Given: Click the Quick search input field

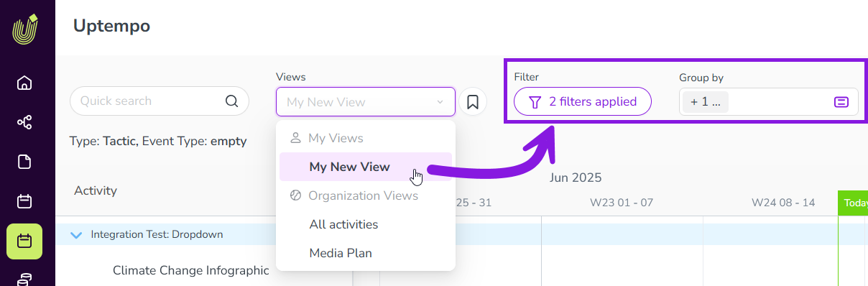Looking at the screenshot, I should [x=160, y=101].
